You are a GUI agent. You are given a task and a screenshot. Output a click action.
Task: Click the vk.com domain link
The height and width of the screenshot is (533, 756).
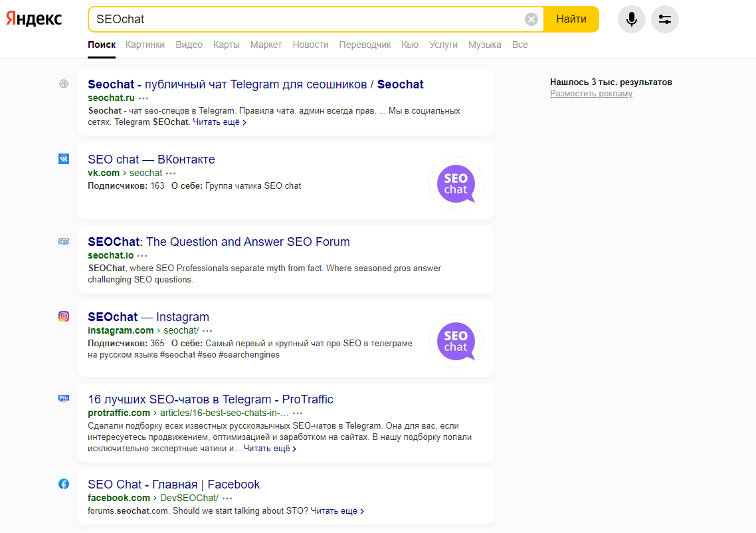click(x=104, y=173)
